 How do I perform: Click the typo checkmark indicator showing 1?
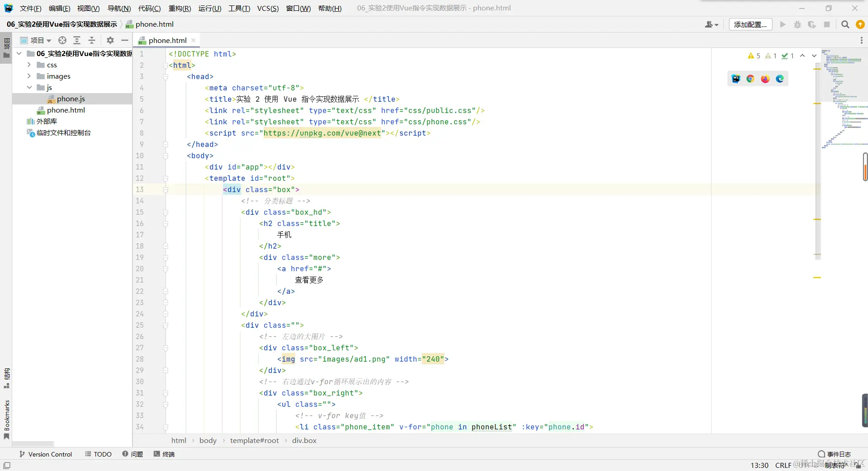point(788,56)
